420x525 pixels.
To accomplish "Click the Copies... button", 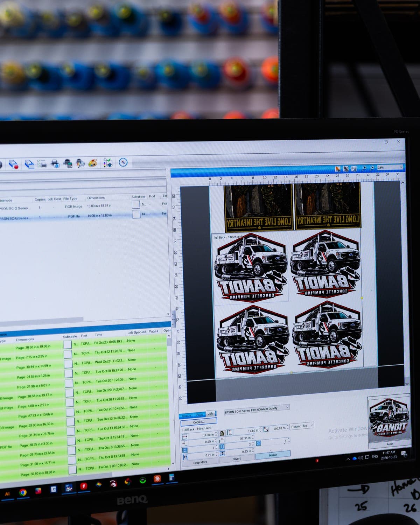I will [x=199, y=422].
